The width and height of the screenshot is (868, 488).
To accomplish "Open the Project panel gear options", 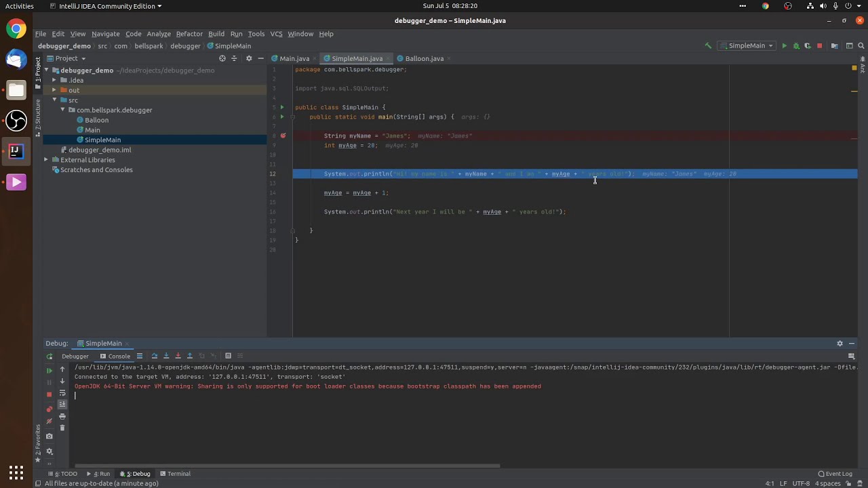I will (249, 58).
